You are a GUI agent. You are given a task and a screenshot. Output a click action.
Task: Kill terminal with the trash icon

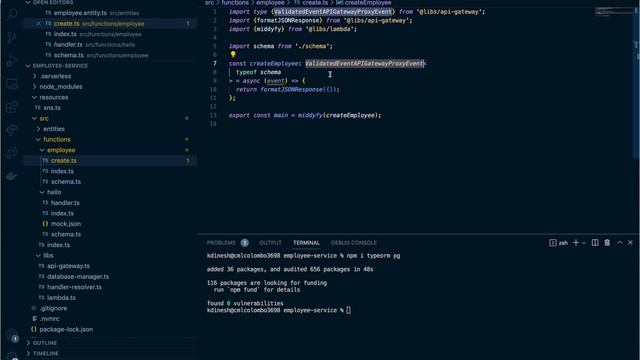click(x=607, y=242)
